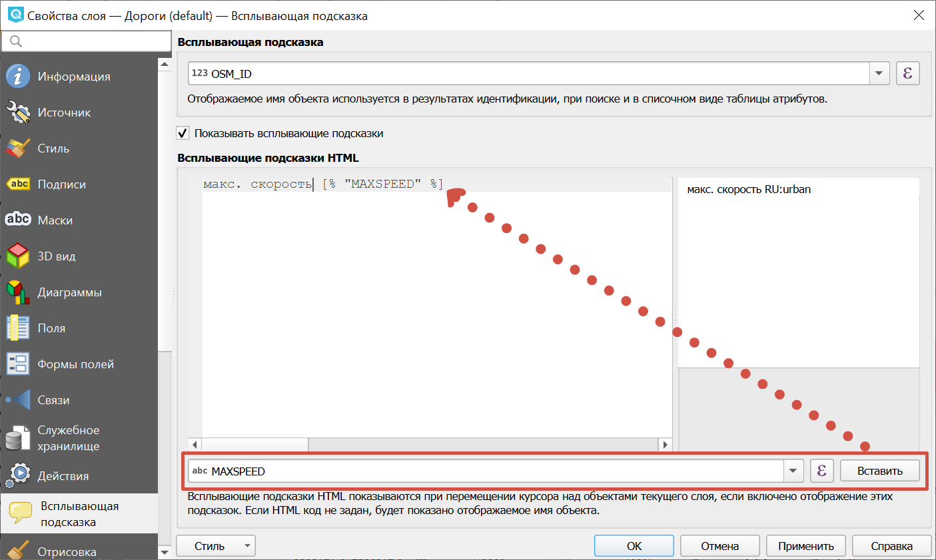Click the Вставить button
This screenshot has width=936, height=560.
click(879, 471)
